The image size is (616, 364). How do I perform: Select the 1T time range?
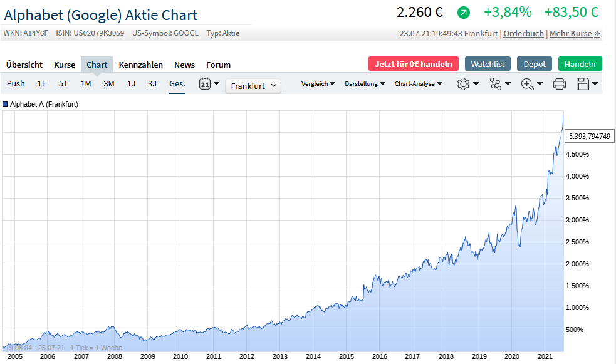[41, 83]
